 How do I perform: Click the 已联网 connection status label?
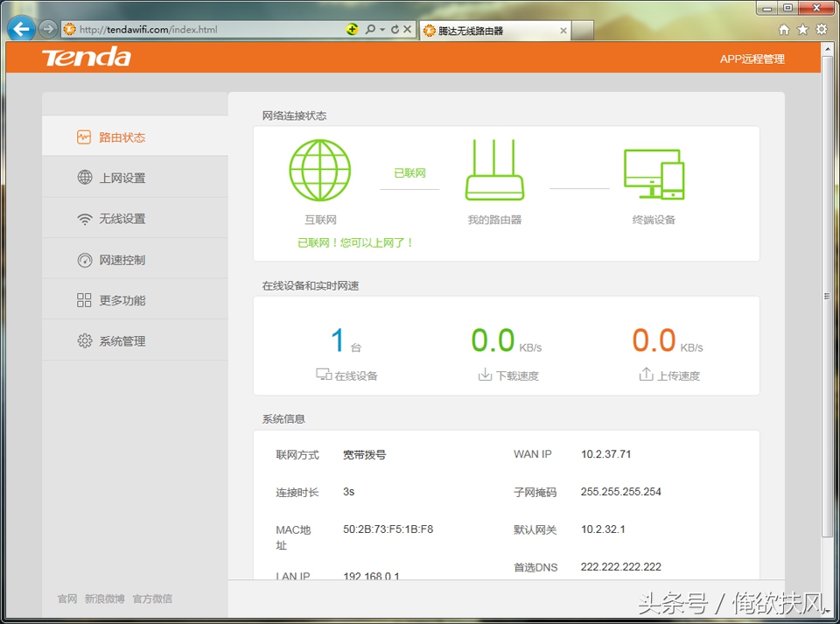tap(409, 173)
